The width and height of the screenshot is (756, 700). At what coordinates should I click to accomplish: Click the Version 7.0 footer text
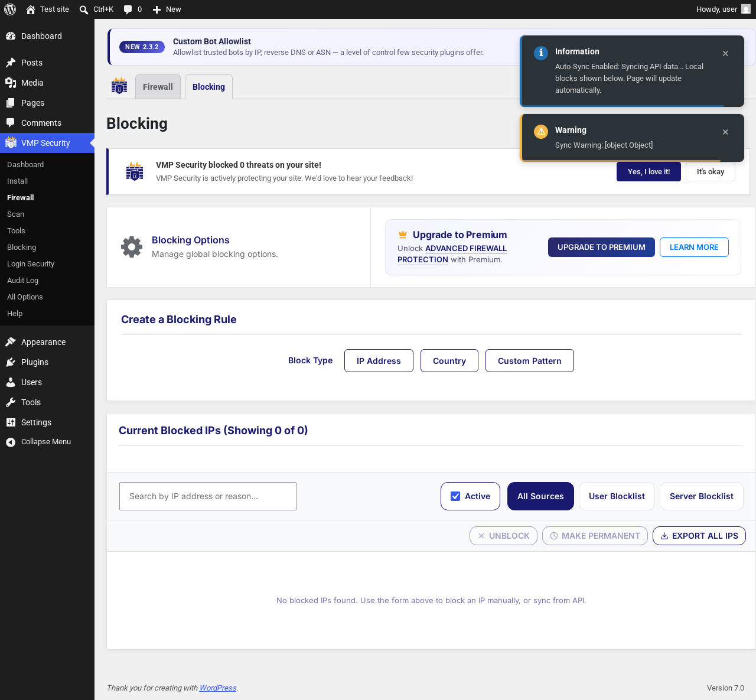(725, 688)
